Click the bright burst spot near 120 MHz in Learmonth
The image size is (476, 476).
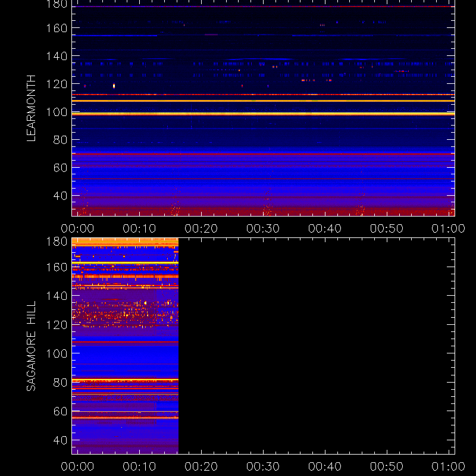pyautogui.click(x=114, y=86)
